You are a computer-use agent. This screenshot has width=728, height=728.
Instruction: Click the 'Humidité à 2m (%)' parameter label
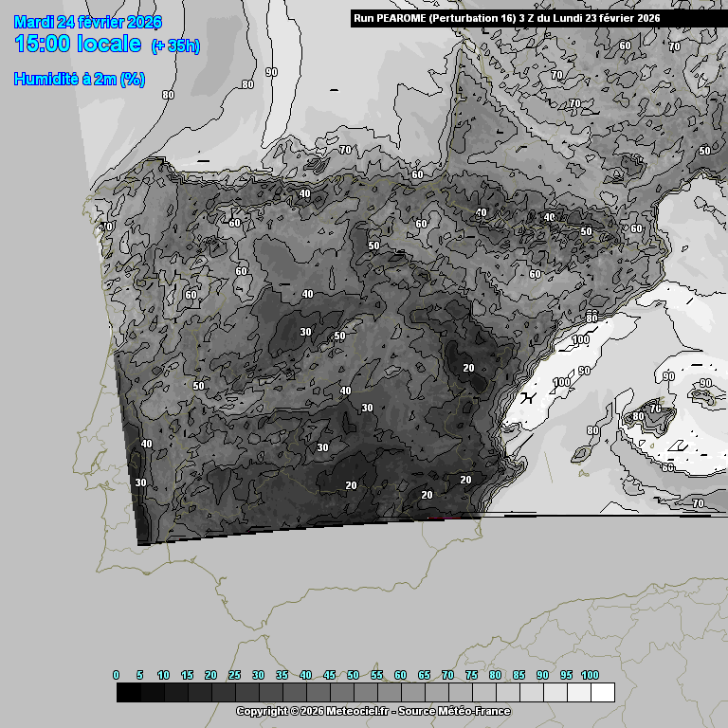[x=79, y=80]
